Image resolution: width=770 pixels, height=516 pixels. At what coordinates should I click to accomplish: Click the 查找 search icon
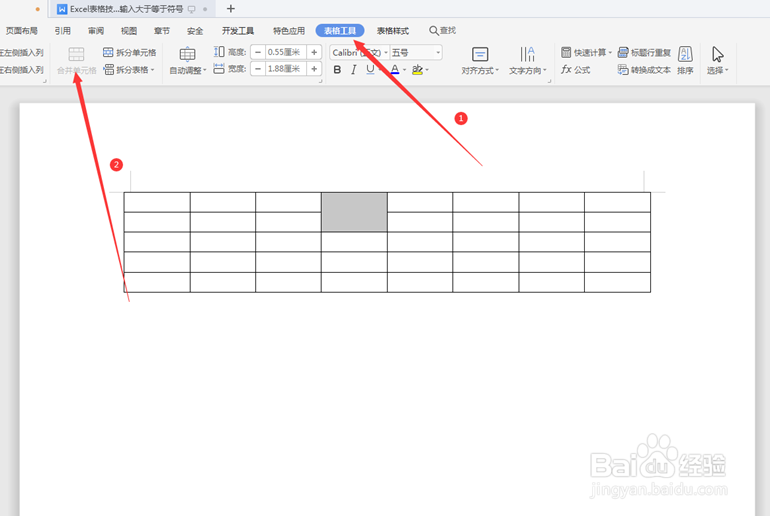(434, 31)
